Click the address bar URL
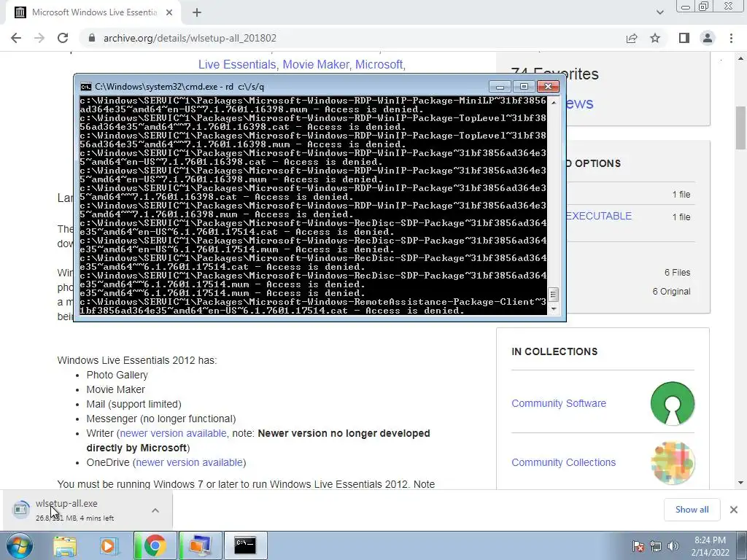Screen dimensions: 747x560 pyautogui.click(x=190, y=38)
